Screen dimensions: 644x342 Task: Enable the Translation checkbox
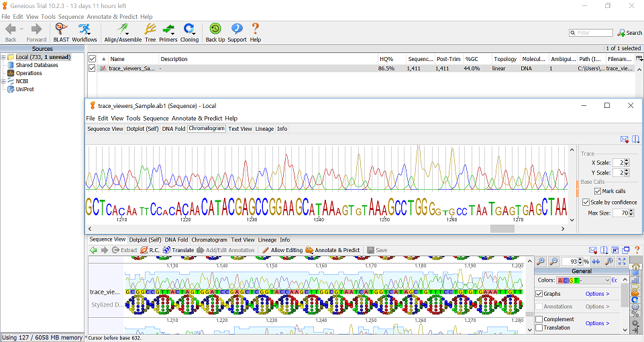(539, 328)
